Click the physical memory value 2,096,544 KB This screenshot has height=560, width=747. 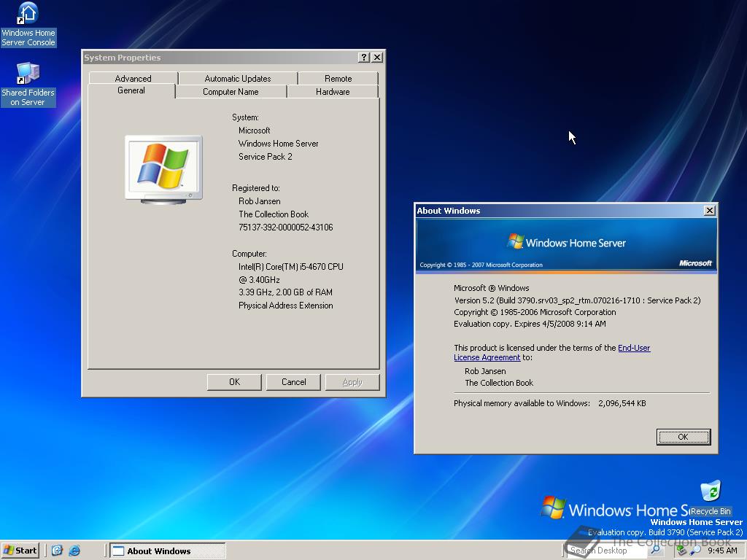(x=622, y=403)
